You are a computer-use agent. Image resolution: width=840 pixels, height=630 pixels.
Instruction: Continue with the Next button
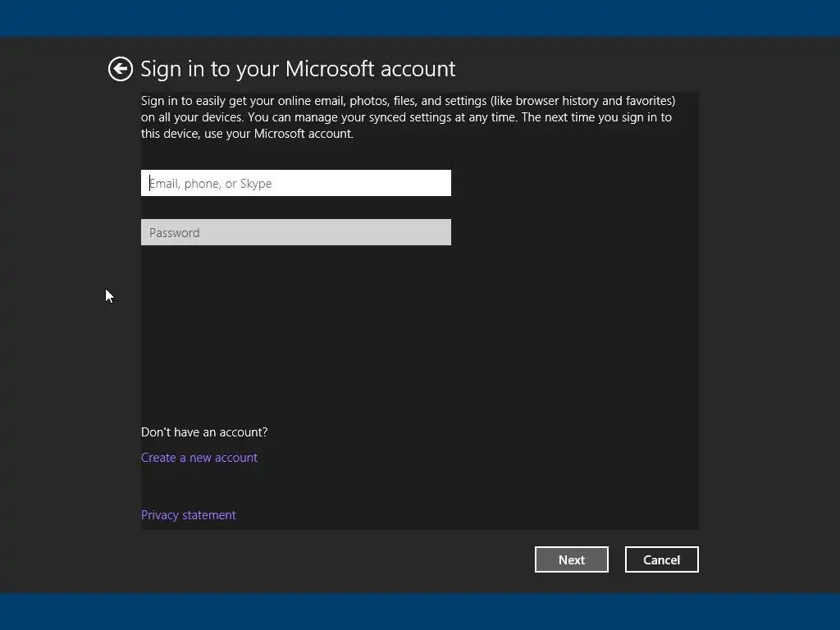pos(572,559)
